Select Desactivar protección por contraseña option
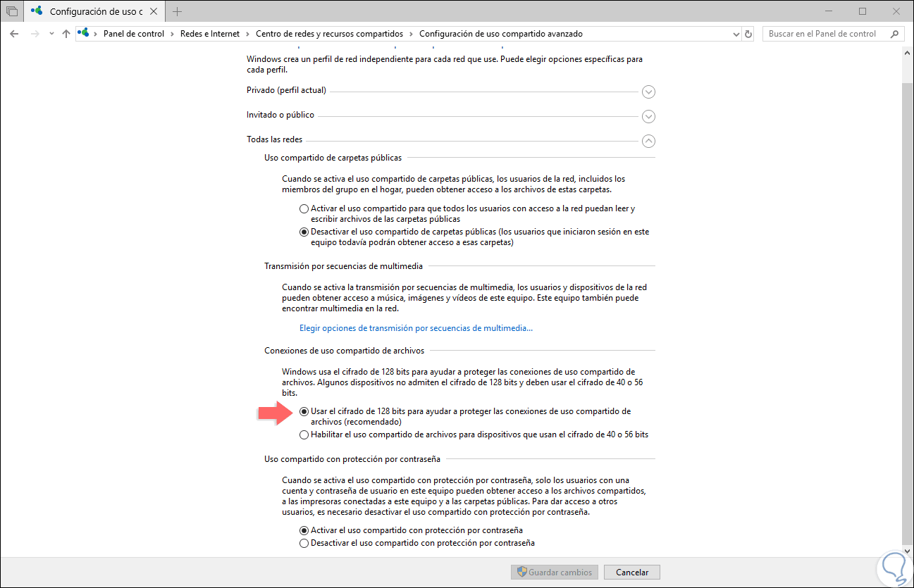The image size is (914, 588). tap(304, 543)
